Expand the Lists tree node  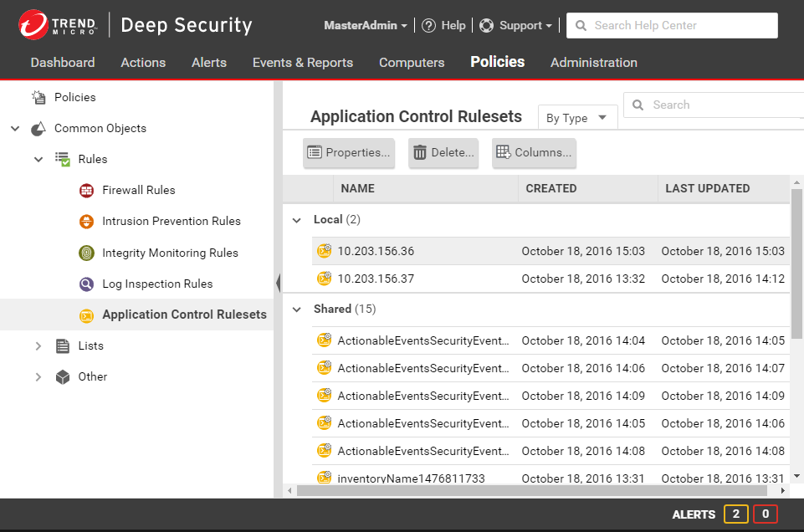point(38,346)
